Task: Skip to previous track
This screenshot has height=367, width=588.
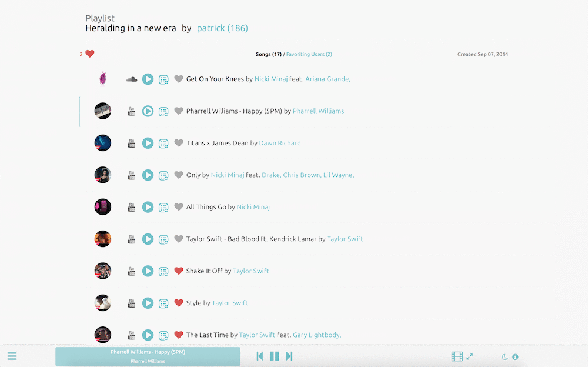Action: coord(259,356)
